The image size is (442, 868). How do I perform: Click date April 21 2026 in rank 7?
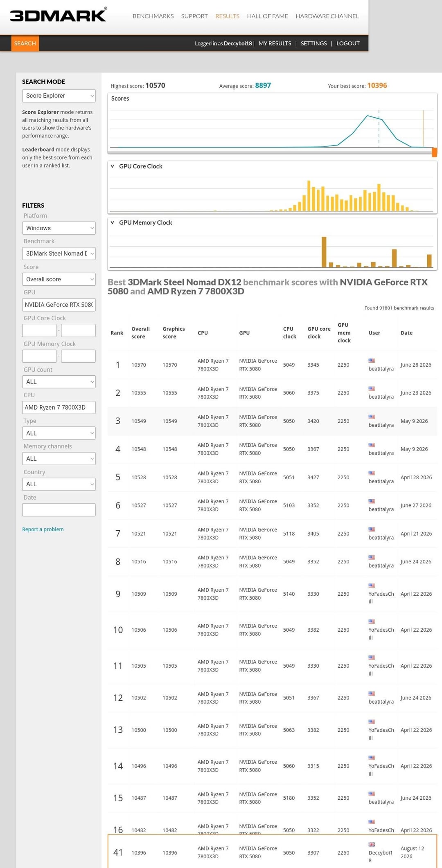[416, 534]
